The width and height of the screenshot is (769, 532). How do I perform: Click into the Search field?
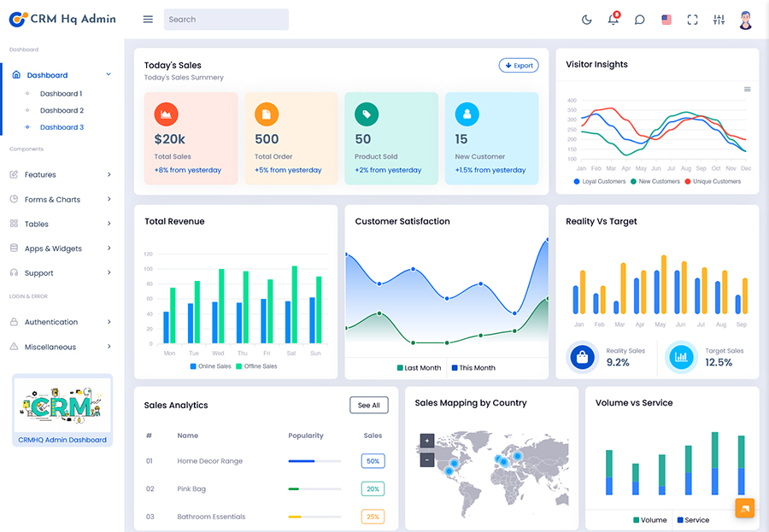pyautogui.click(x=226, y=19)
